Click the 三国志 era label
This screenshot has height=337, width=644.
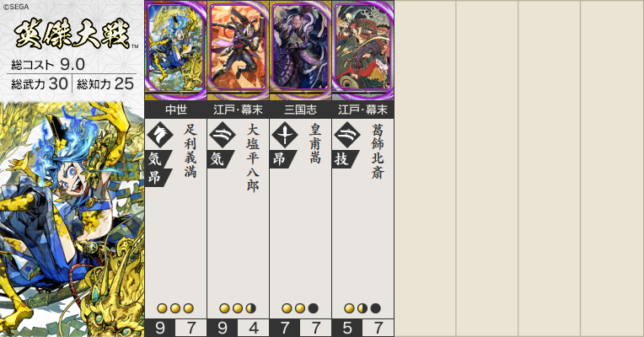[x=301, y=110]
